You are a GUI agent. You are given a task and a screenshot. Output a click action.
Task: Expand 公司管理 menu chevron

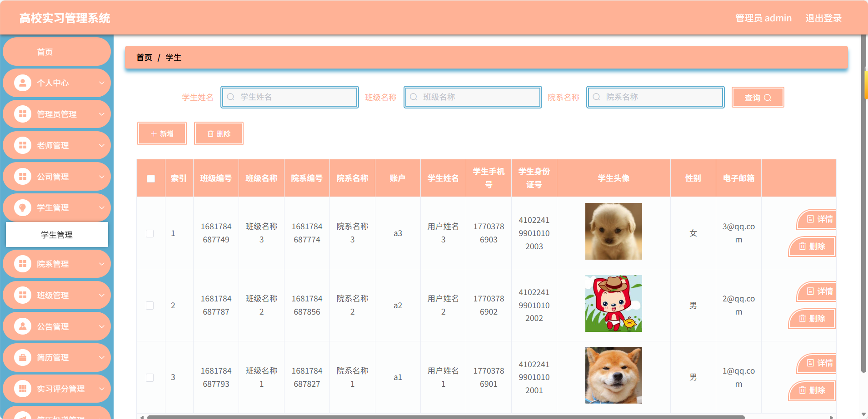click(102, 177)
